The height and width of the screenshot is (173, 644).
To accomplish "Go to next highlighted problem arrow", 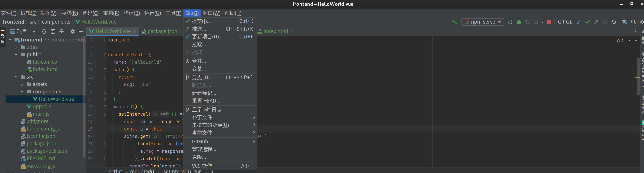I will pos(636,40).
